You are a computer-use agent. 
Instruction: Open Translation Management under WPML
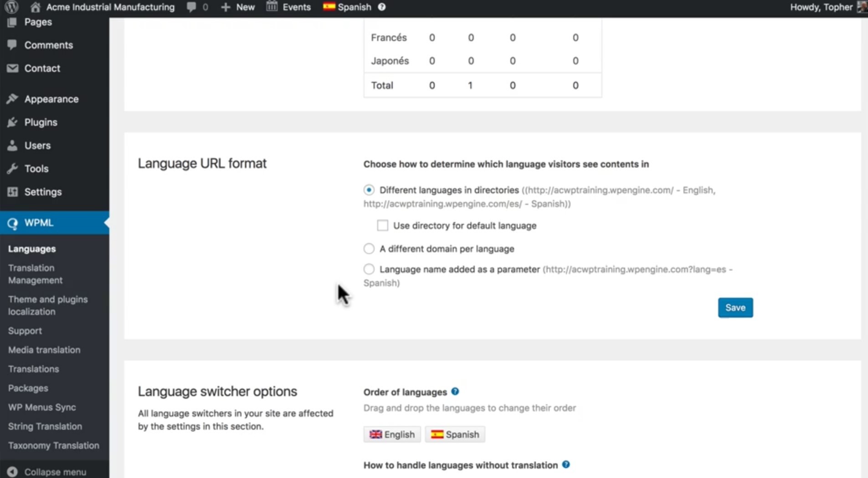(35, 274)
